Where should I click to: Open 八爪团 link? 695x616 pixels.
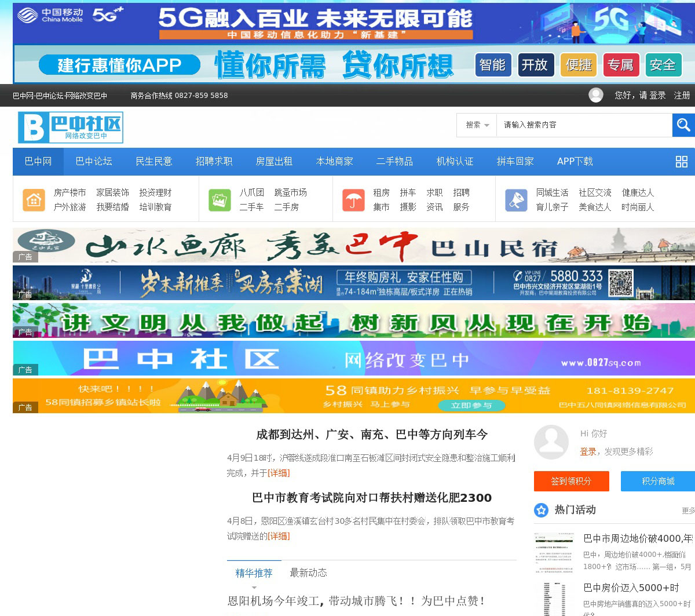(x=252, y=192)
